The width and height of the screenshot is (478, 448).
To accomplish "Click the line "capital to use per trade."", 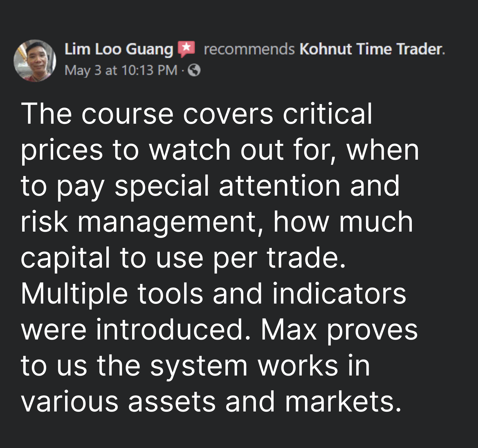I will click(x=183, y=257).
